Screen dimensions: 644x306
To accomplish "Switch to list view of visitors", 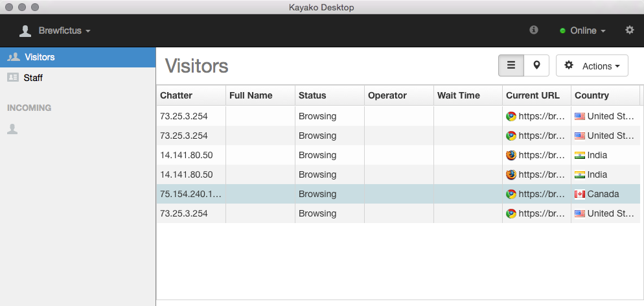I will click(511, 65).
